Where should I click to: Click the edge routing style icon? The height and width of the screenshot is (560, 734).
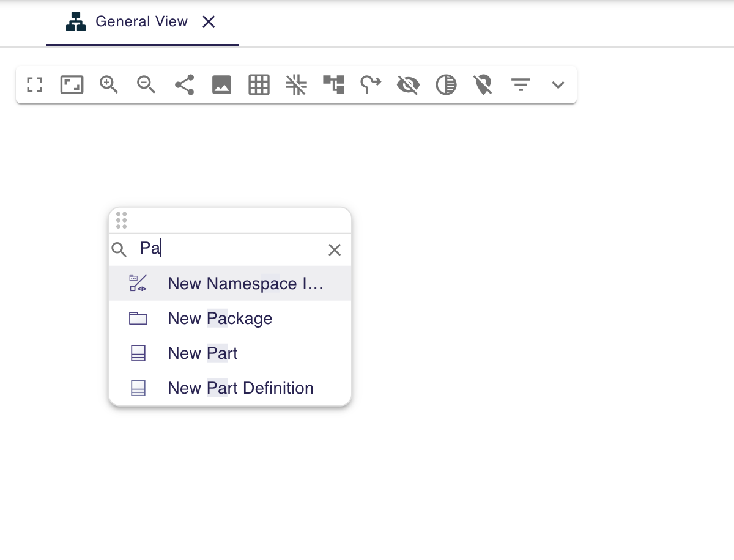click(x=371, y=85)
